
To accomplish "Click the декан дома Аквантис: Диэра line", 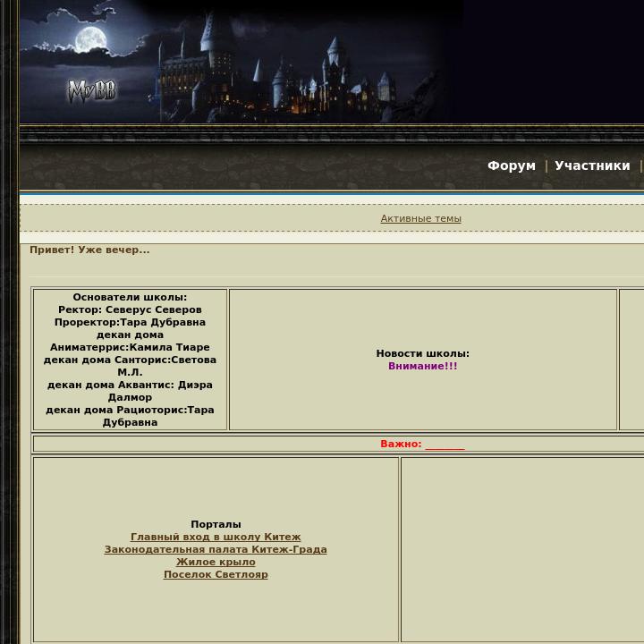I will click(130, 385).
